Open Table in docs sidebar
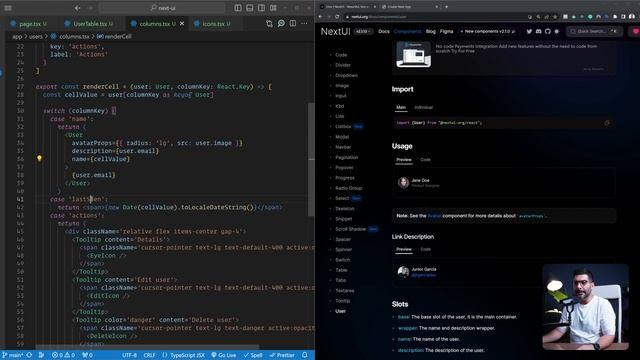The image size is (640, 360). coord(341,270)
